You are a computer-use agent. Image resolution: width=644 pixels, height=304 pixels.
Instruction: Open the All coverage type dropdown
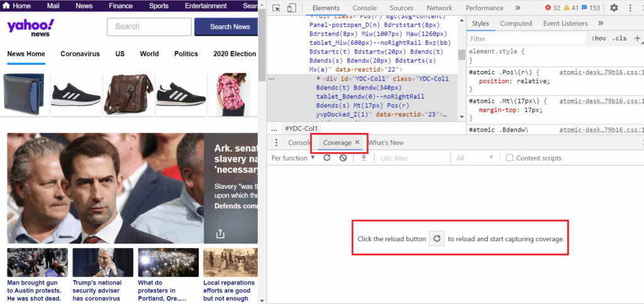click(475, 158)
